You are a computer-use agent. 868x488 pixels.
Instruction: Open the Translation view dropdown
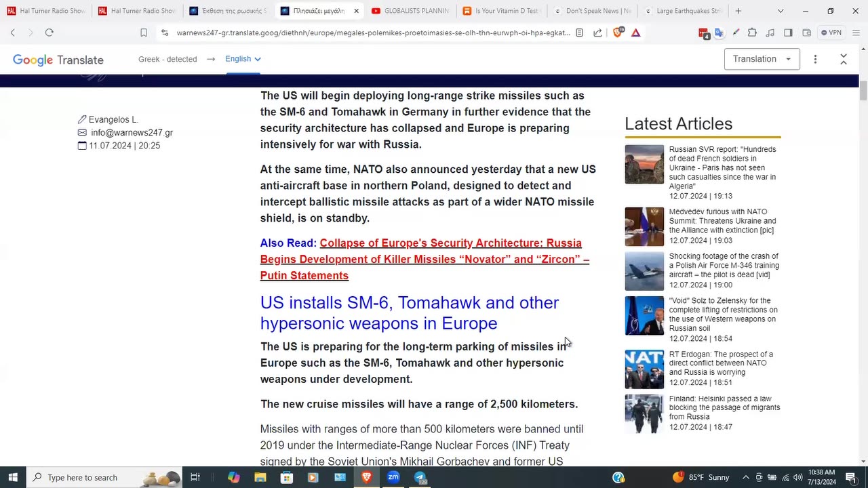click(x=762, y=59)
